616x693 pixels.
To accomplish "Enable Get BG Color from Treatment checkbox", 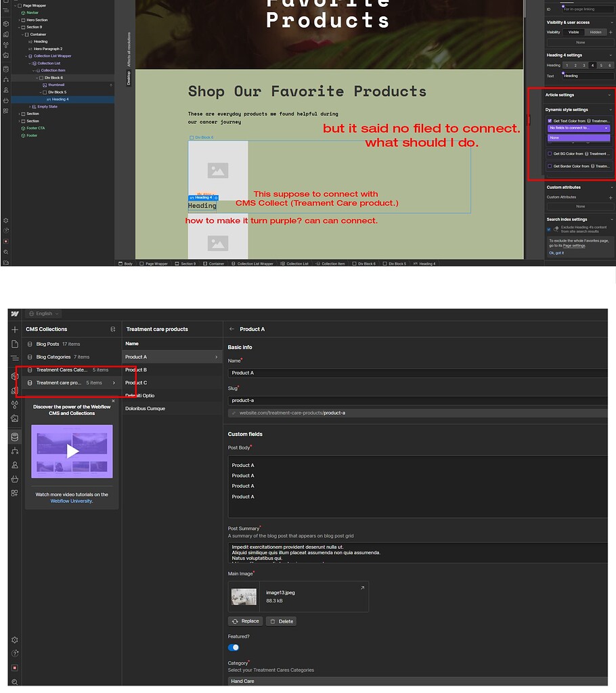I will pos(550,154).
